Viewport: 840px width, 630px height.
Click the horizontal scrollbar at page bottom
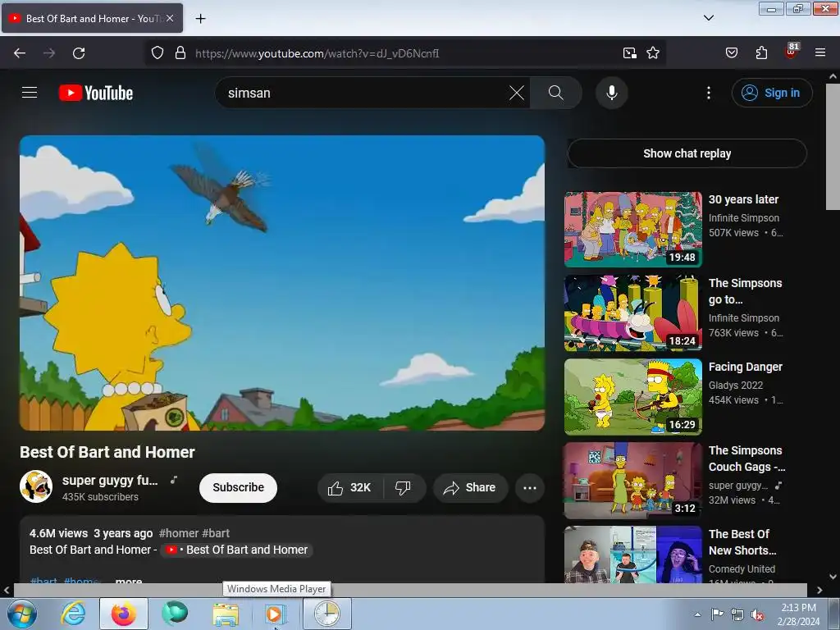[410, 590]
